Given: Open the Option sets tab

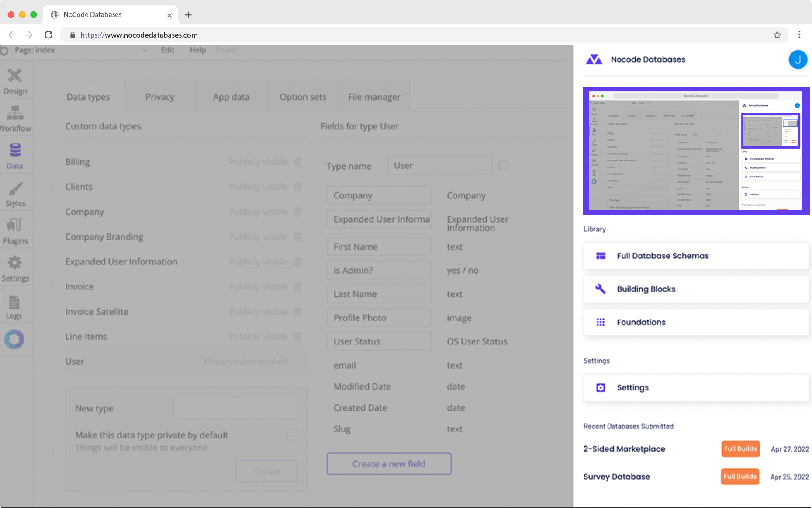Looking at the screenshot, I should pyautogui.click(x=303, y=97).
